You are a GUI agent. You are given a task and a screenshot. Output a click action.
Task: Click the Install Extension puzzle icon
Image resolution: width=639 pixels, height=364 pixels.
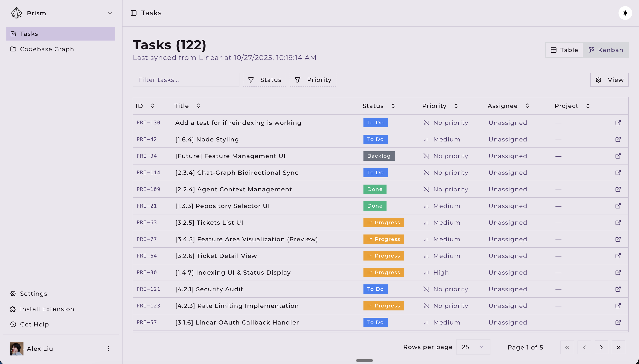coord(13,309)
